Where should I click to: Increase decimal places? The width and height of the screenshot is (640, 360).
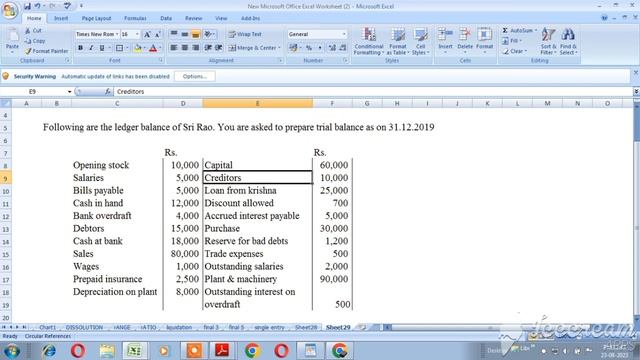(332, 48)
